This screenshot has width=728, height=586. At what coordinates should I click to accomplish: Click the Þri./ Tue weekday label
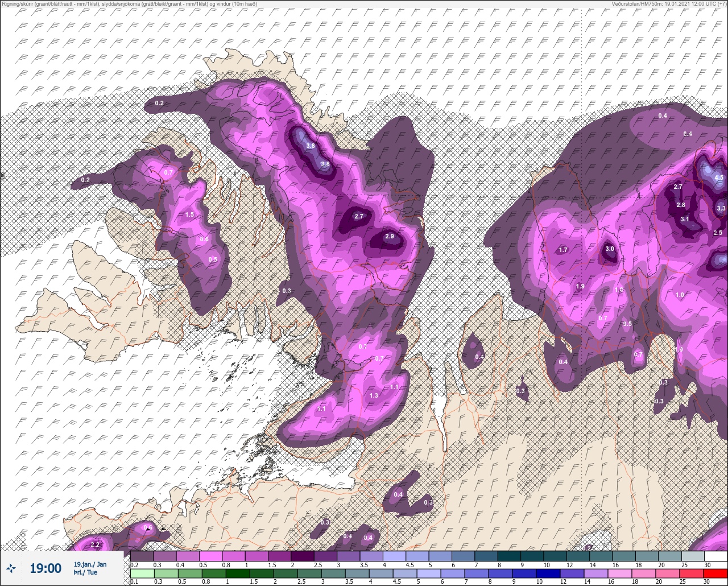click(x=85, y=572)
